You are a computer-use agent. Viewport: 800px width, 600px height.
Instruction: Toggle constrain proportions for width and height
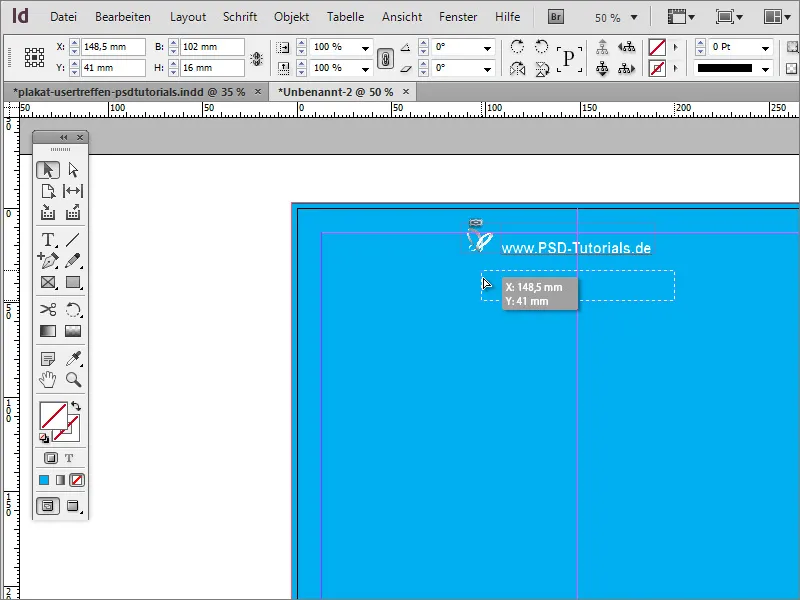(x=257, y=59)
